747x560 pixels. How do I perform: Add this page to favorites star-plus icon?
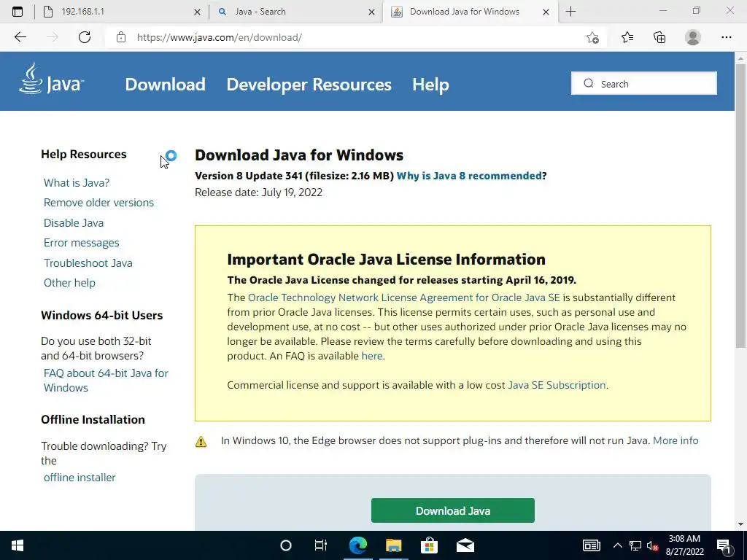tap(592, 37)
